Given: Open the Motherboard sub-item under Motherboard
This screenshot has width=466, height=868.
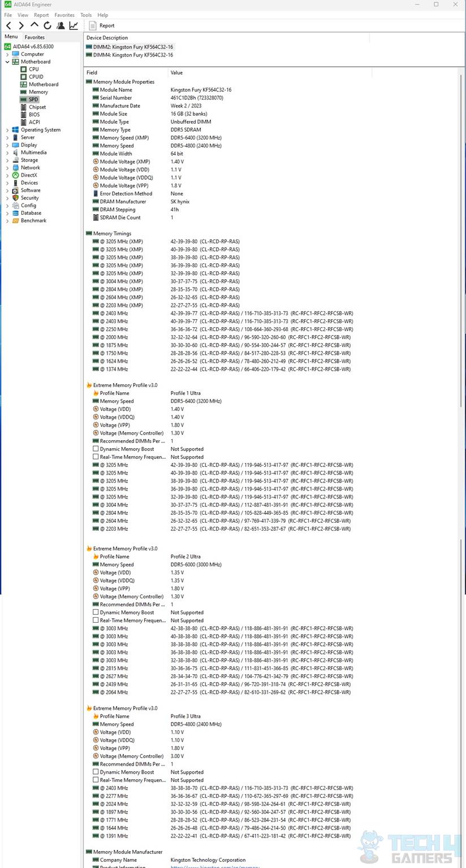Looking at the screenshot, I should tap(44, 84).
